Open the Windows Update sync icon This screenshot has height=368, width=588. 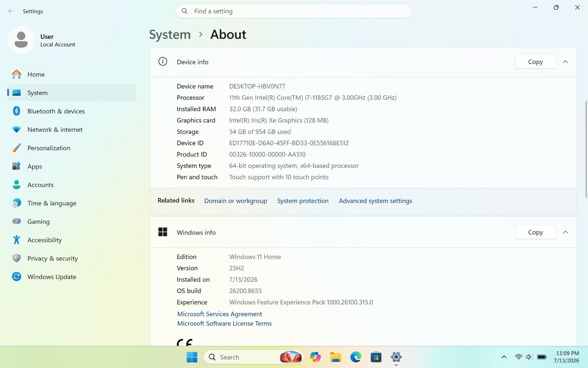[x=17, y=277]
